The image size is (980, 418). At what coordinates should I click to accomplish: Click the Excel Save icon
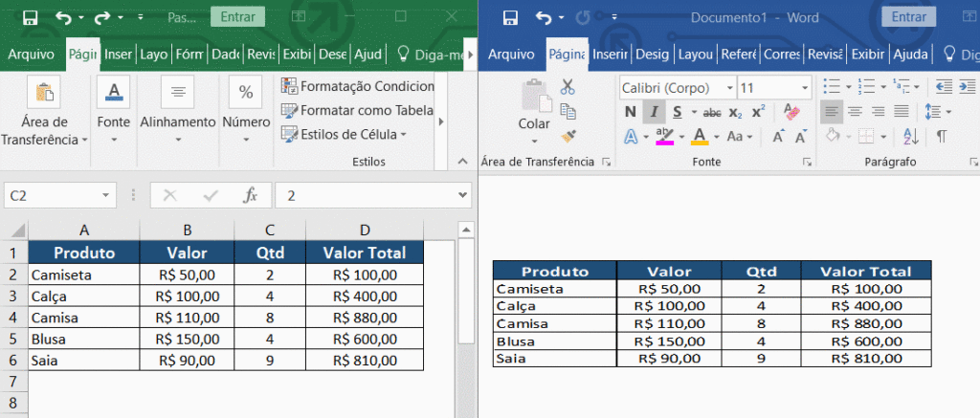coord(30,17)
